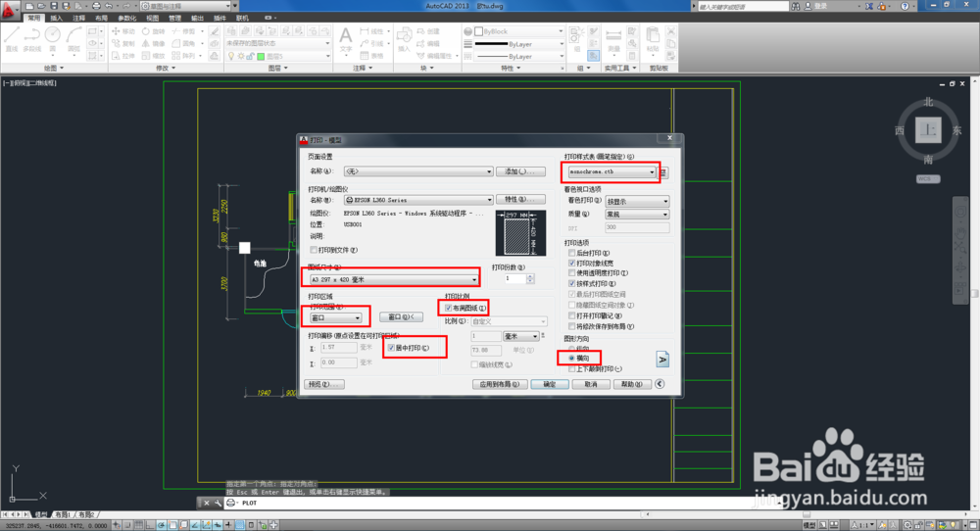The width and height of the screenshot is (980, 531).
Task: Toggle the 打开打印戳记 checkbox
Action: point(572,316)
